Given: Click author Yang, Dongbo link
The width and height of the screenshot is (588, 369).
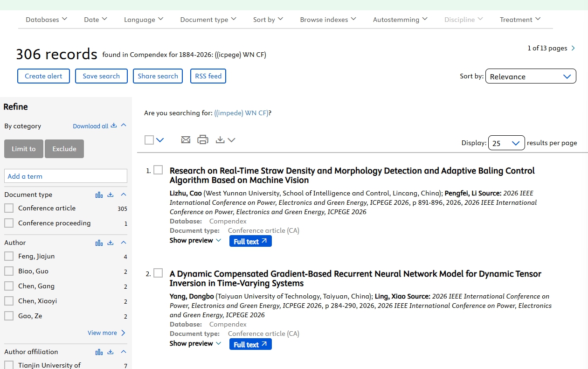Looking at the screenshot, I should pyautogui.click(x=192, y=296).
